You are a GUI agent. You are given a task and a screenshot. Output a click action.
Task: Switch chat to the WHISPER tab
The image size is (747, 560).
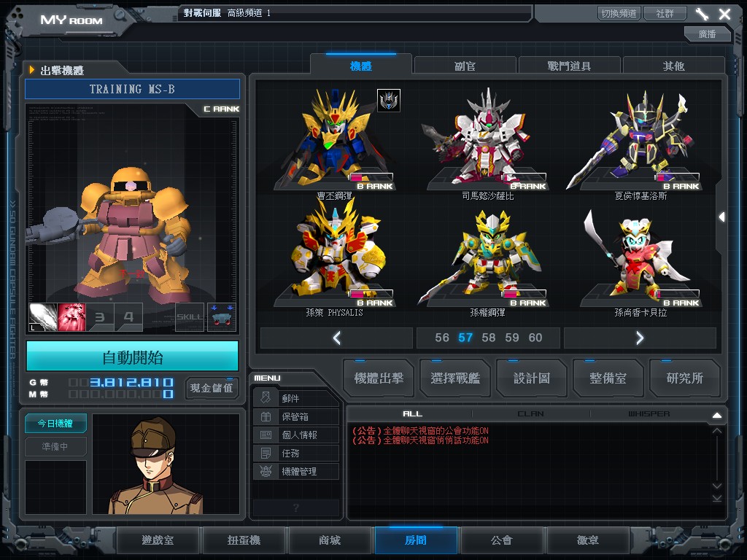[649, 414]
